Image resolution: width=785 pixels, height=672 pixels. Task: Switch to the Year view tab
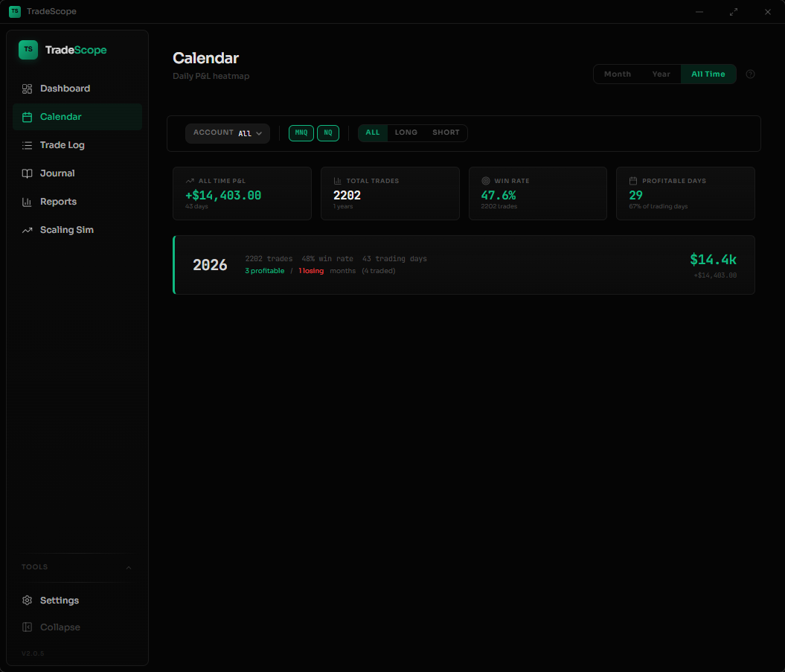tap(661, 74)
